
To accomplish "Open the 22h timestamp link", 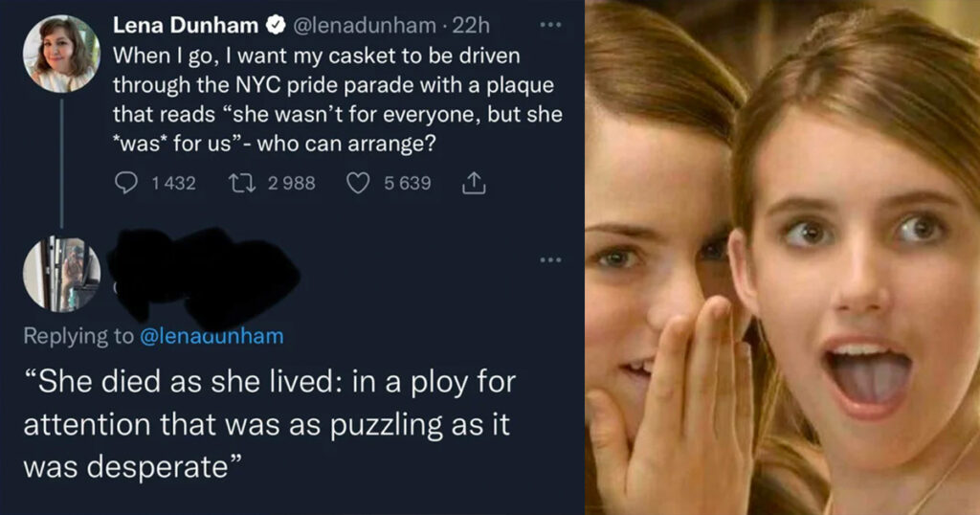I will [x=471, y=25].
